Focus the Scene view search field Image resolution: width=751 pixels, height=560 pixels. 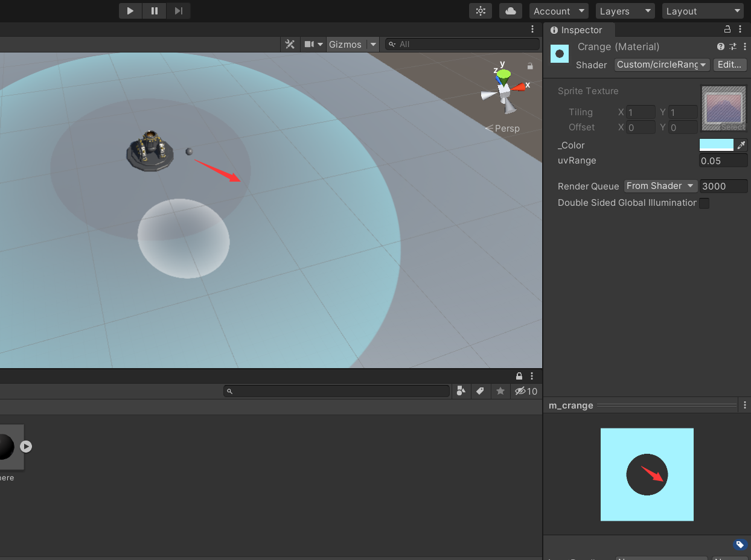pyautogui.click(x=462, y=44)
